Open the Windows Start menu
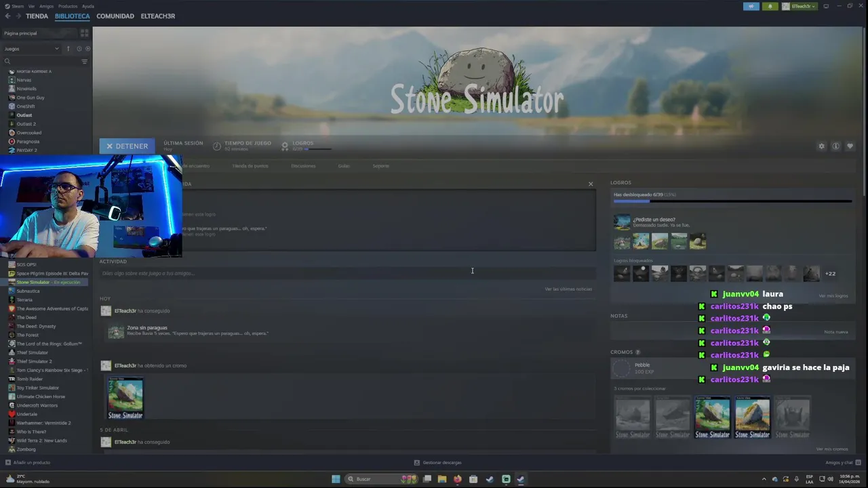868x488 pixels. click(336, 479)
